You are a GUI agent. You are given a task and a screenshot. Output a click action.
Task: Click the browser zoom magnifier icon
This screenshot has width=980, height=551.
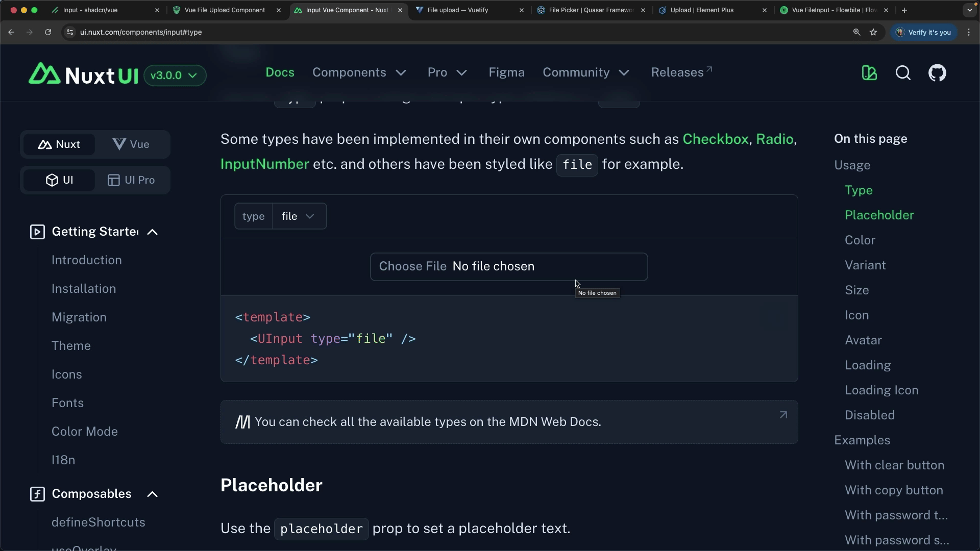click(856, 32)
